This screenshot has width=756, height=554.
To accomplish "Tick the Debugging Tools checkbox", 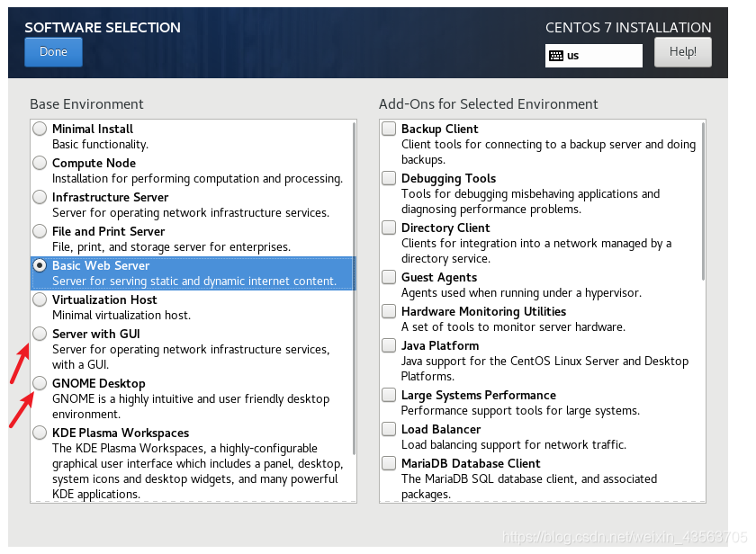I will (389, 178).
